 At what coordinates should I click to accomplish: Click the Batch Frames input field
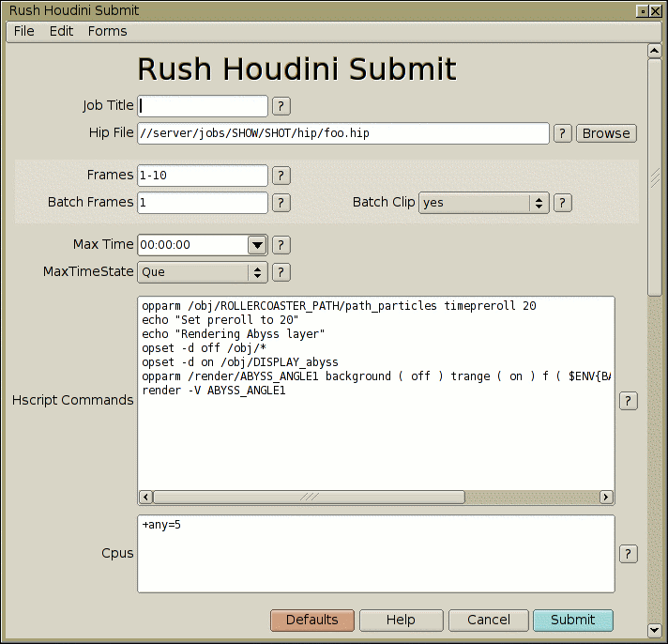(203, 203)
